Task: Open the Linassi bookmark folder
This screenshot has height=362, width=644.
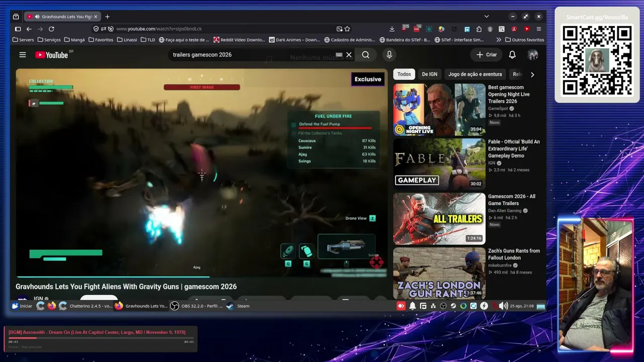Action: [127, 40]
